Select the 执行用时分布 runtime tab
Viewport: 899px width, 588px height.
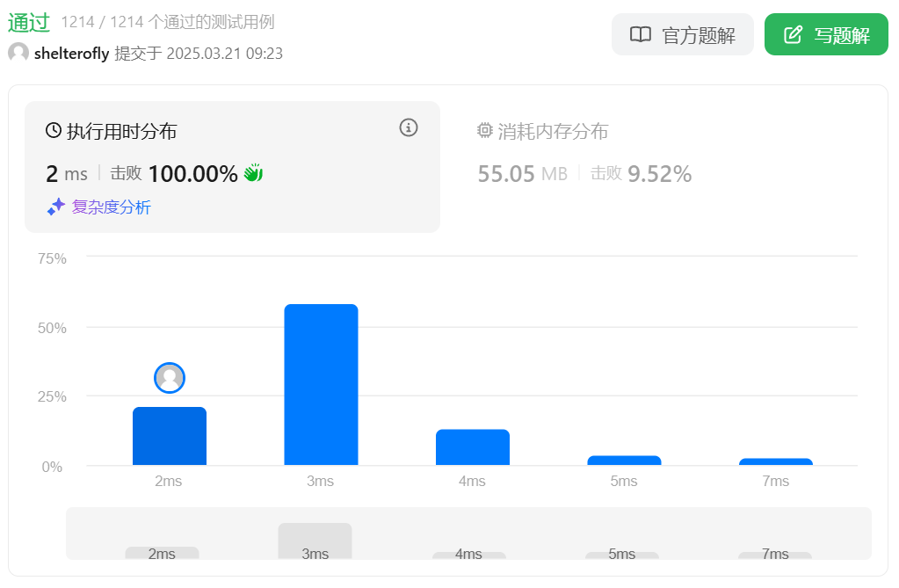121,132
